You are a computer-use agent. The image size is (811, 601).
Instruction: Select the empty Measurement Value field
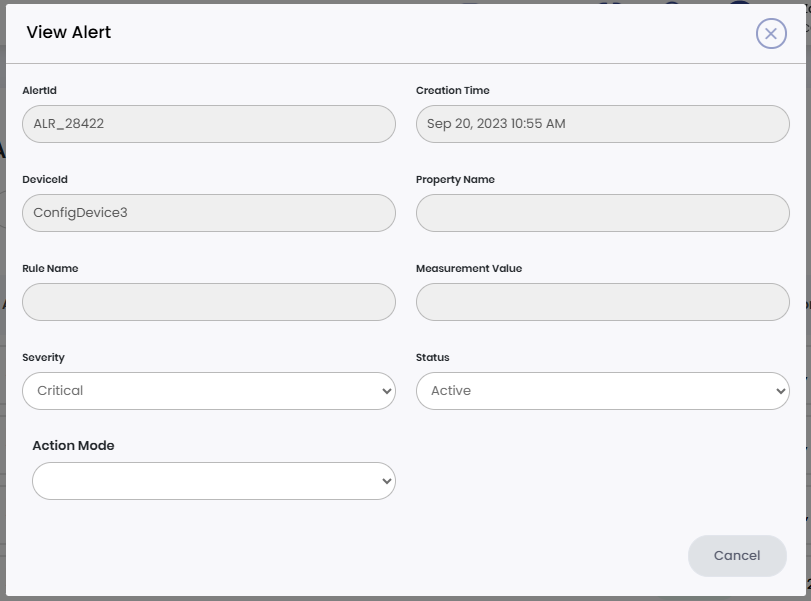(602, 302)
